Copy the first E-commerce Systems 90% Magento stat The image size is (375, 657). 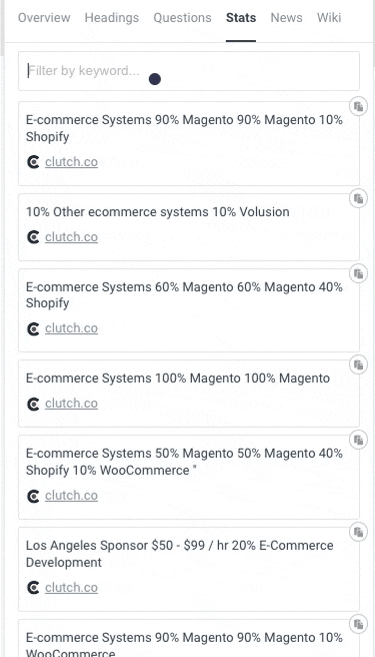pyautogui.click(x=358, y=106)
